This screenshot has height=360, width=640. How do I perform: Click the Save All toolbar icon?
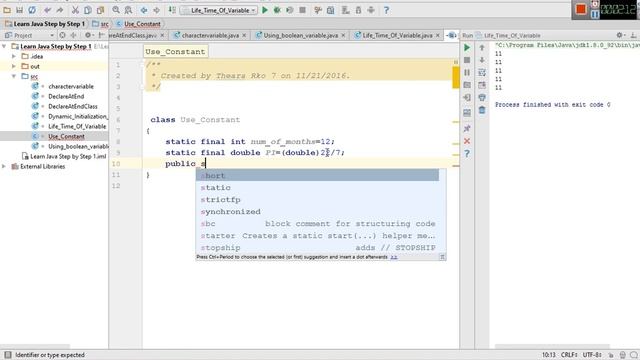(19, 10)
